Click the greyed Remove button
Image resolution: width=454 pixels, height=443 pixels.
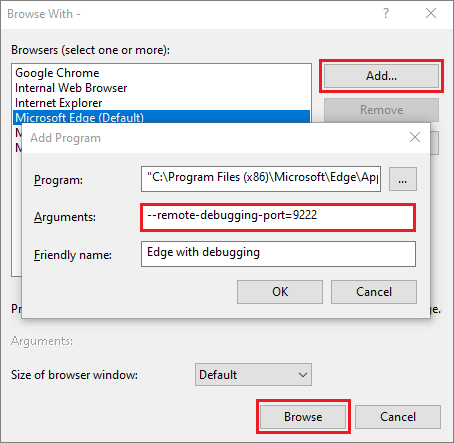381,110
